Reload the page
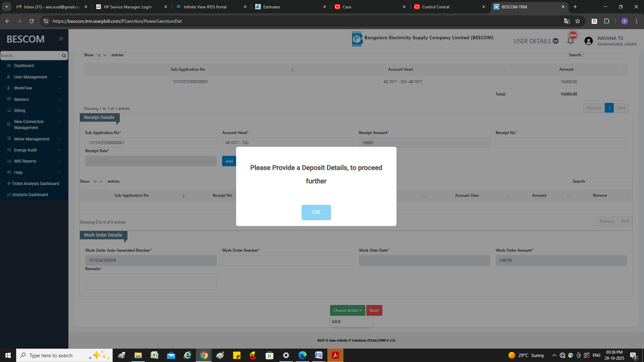The image size is (644, 362). coord(32,21)
